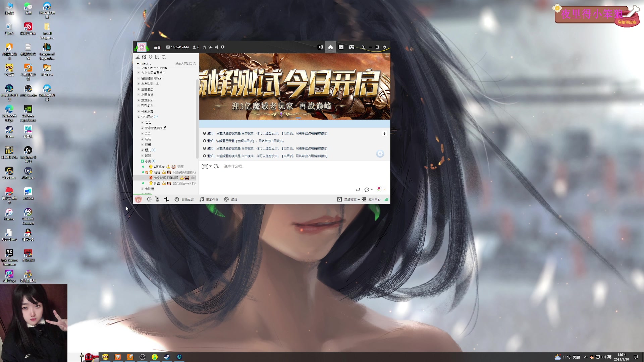644x362 pixels.
Task: Collapse the 快快网吧 channel group
Action: (139, 117)
